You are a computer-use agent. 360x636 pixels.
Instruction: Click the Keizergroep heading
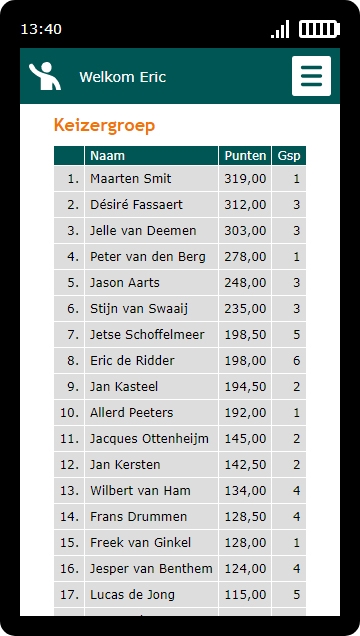click(105, 125)
